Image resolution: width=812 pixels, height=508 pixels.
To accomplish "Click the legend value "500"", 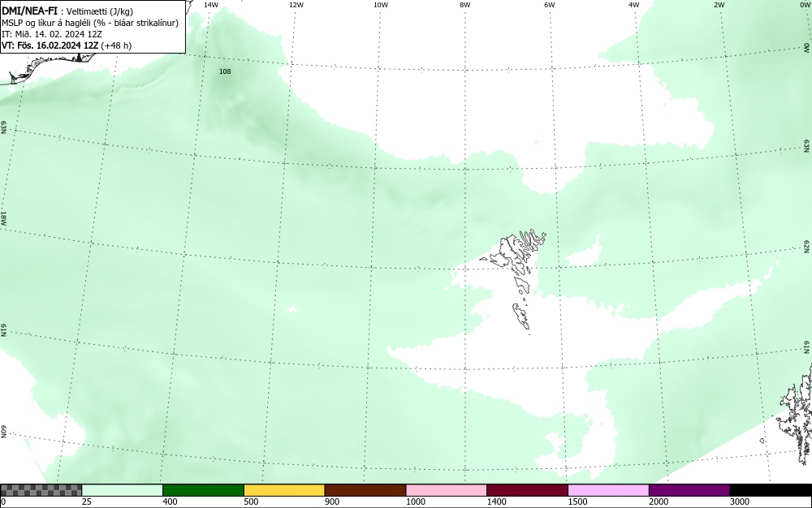I will tap(251, 502).
